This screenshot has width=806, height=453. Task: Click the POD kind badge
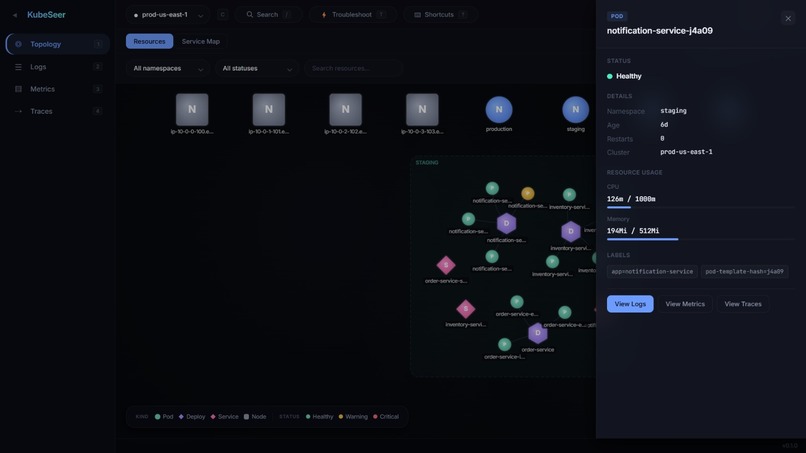click(617, 16)
